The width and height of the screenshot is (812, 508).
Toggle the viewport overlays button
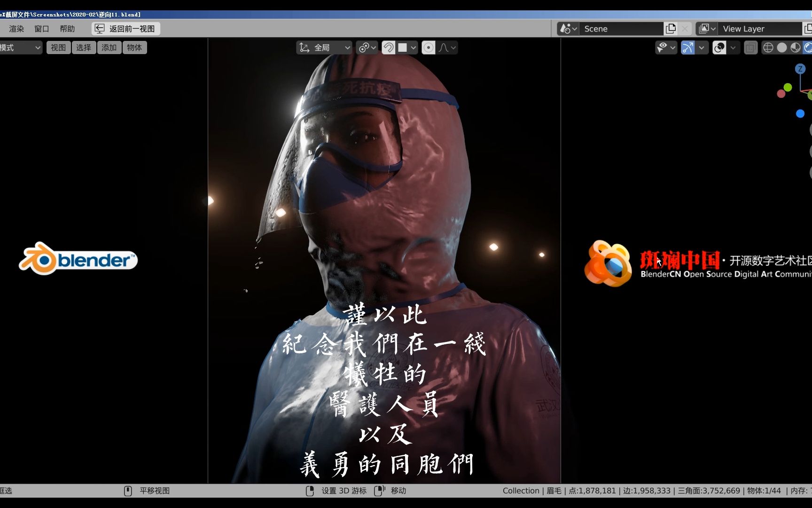point(719,48)
